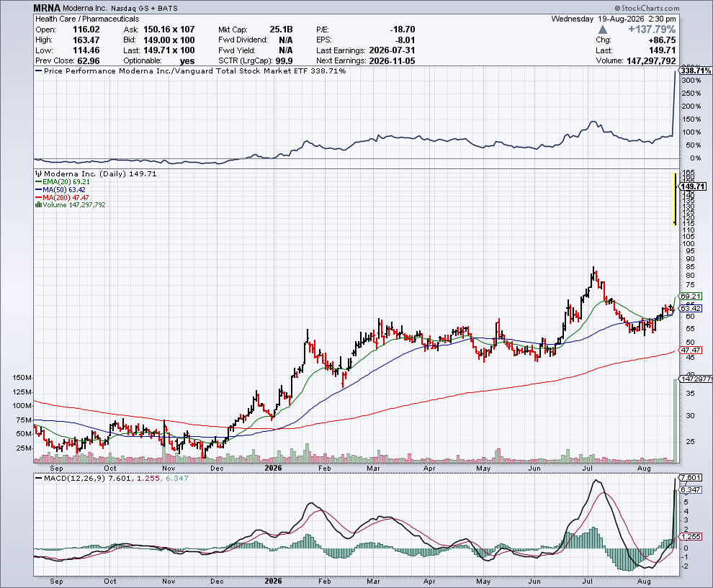This screenshot has height=588, width=713.
Task: Click the Ask 150.16 x 107 quote
Action: coord(169,30)
